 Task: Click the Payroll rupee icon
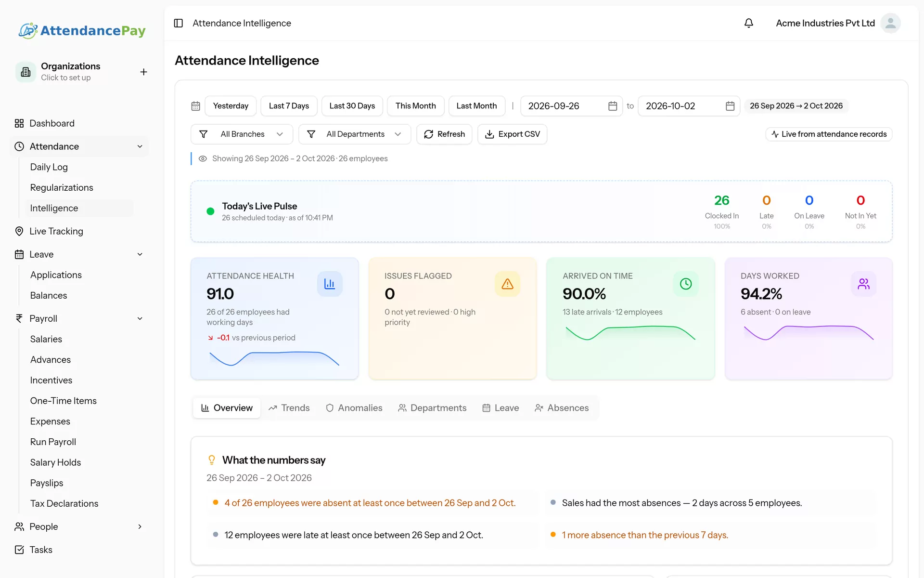(19, 318)
